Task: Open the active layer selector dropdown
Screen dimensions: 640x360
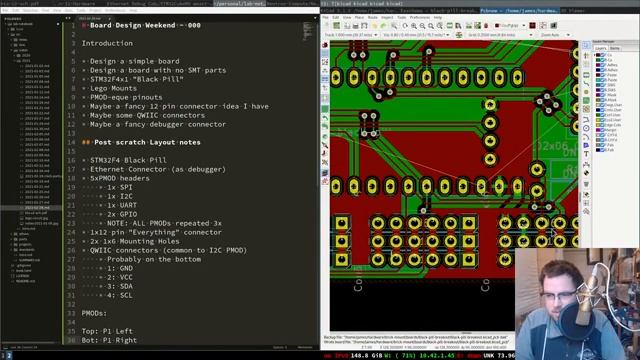Action: (x=510, y=25)
